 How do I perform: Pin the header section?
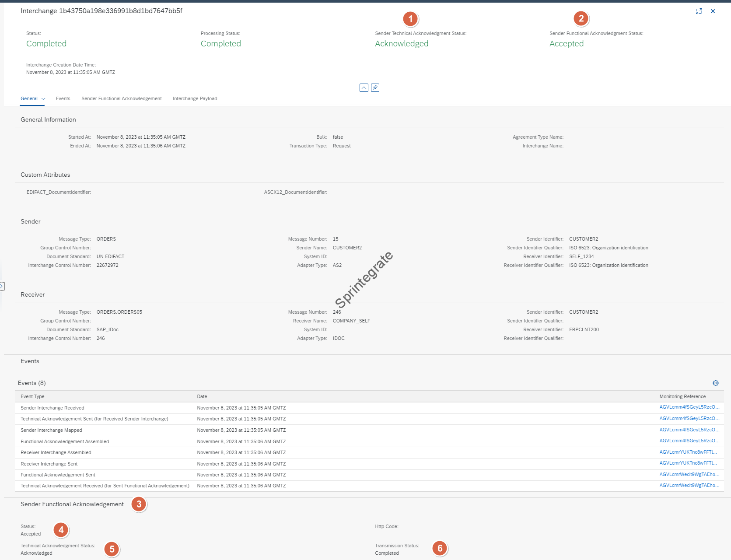[375, 88]
